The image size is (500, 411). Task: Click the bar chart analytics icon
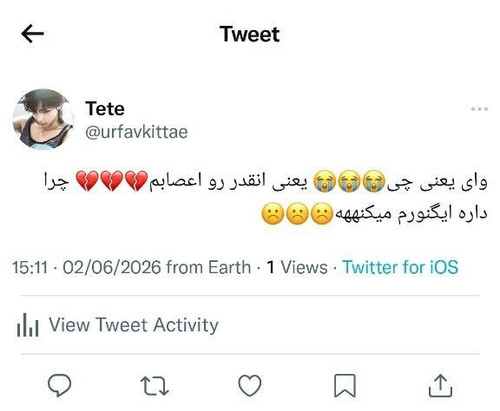(x=28, y=324)
